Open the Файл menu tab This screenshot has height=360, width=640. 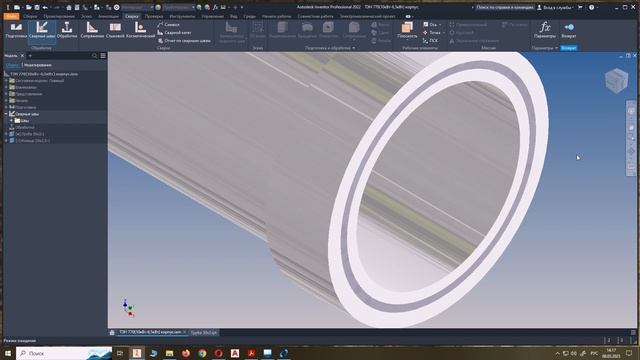point(11,16)
